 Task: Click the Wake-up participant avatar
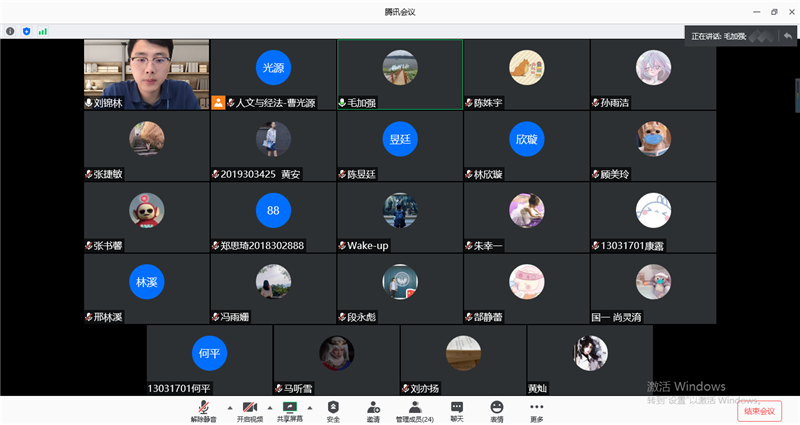click(x=400, y=210)
